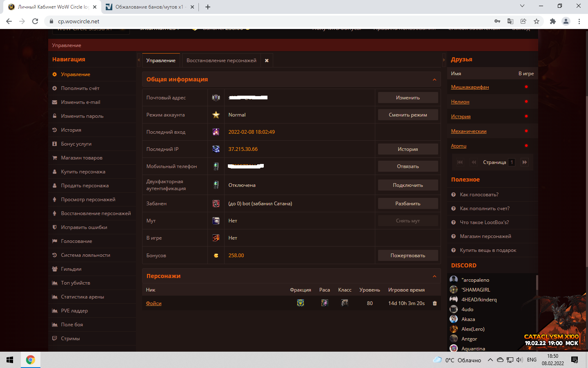Collapse left navigation panel arrow
This screenshot has width=588, height=368.
(139, 60)
